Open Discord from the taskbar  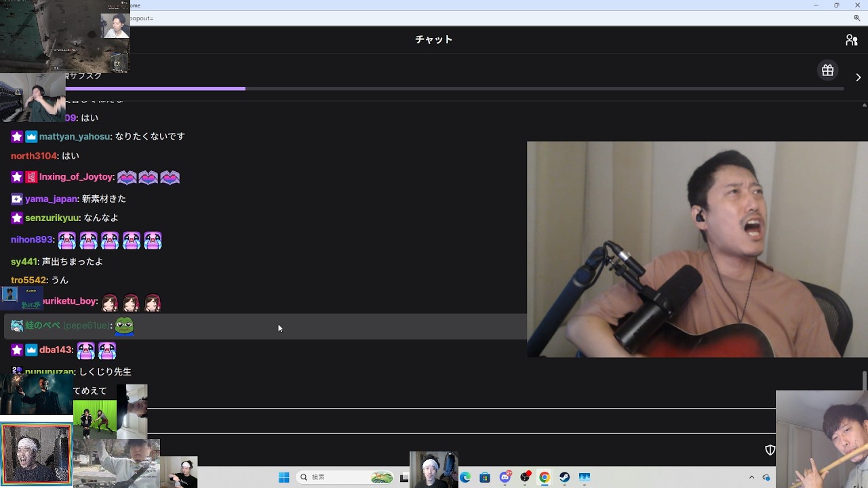[x=505, y=477]
